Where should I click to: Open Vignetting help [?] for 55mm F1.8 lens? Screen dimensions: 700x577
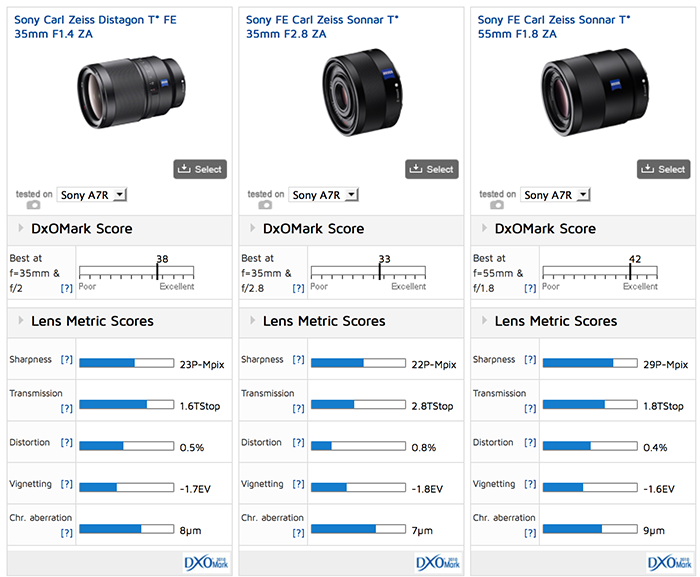[x=530, y=484]
